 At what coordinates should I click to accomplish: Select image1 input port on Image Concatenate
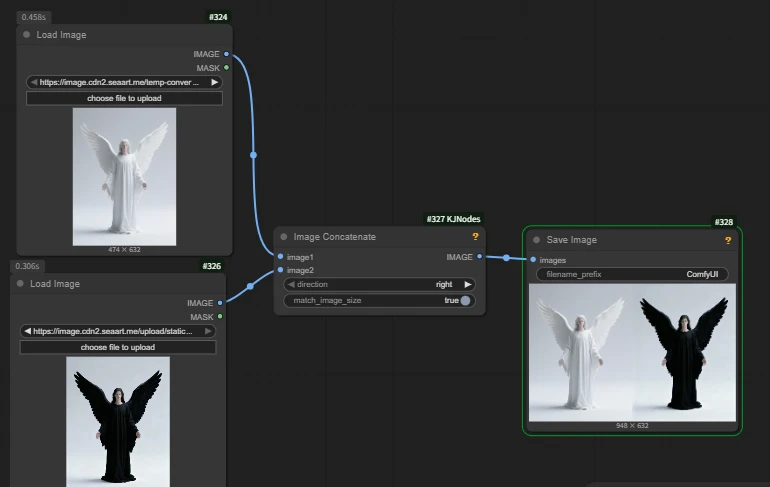click(x=280, y=257)
